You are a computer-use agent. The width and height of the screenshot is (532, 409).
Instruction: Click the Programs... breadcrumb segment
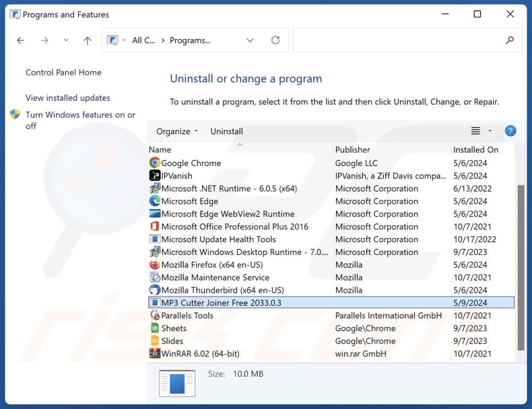190,40
